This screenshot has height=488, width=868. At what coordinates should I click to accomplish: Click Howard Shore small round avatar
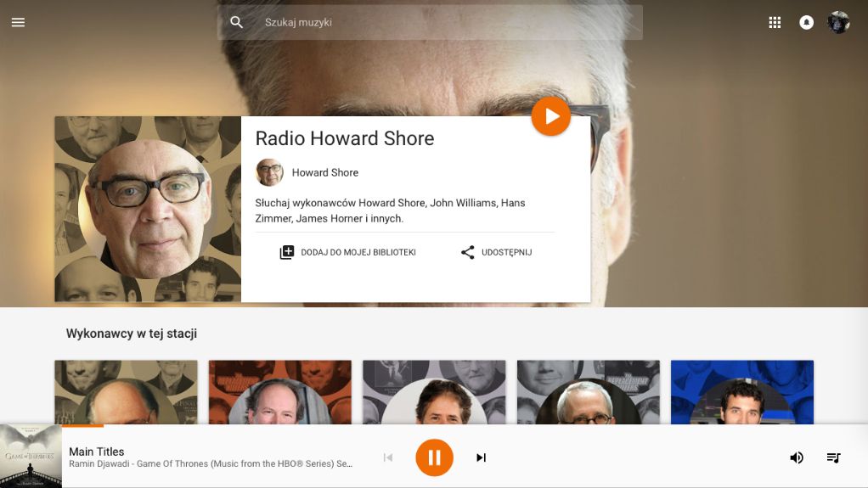coord(269,172)
